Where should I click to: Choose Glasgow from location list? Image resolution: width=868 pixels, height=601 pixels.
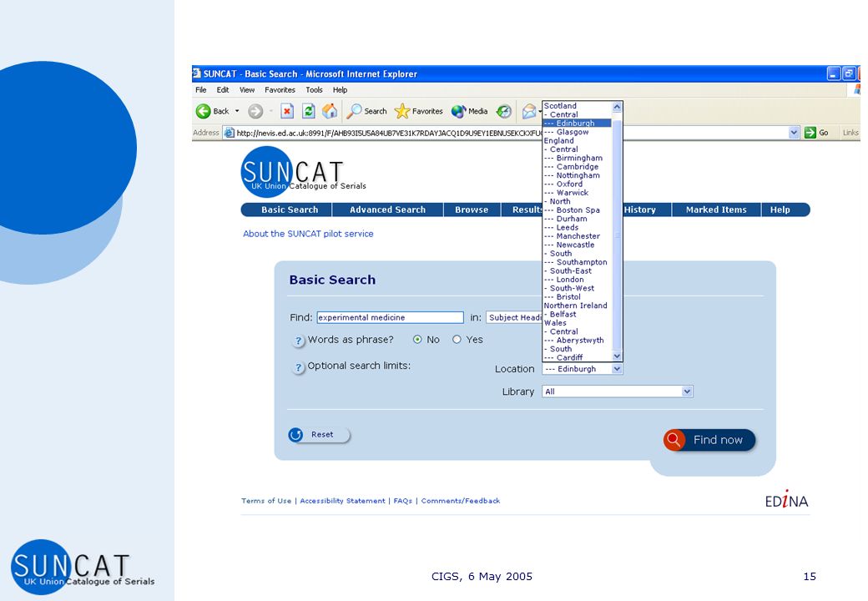pos(573,132)
